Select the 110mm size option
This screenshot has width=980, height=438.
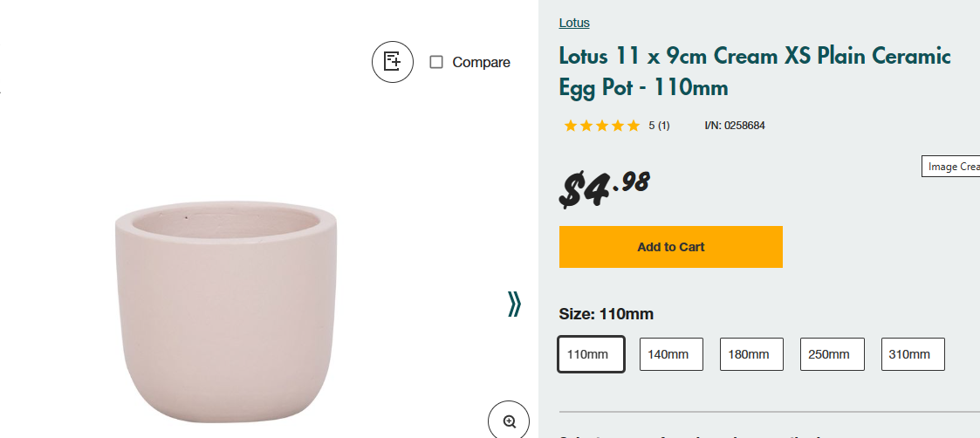click(591, 354)
